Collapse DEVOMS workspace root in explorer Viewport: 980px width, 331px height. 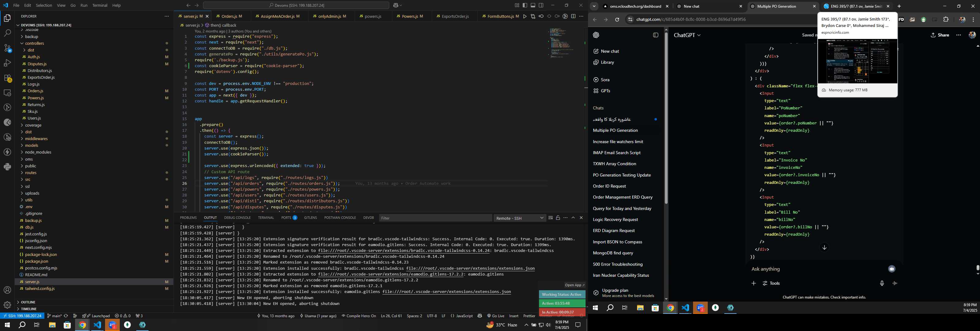pos(46,25)
